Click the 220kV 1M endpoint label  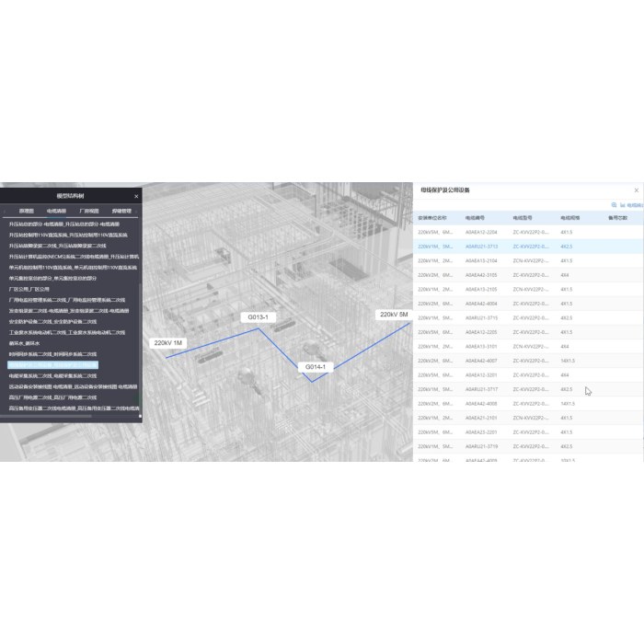(168, 343)
